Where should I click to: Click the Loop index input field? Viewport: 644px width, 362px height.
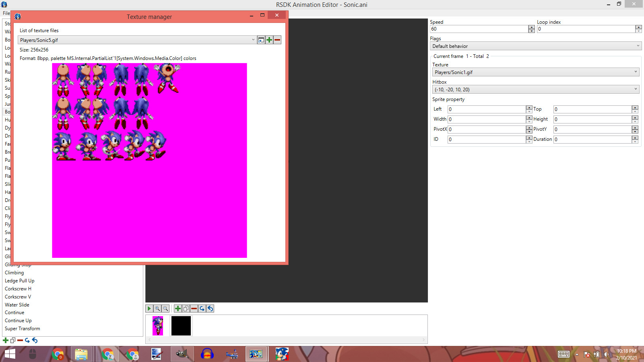[x=586, y=29]
